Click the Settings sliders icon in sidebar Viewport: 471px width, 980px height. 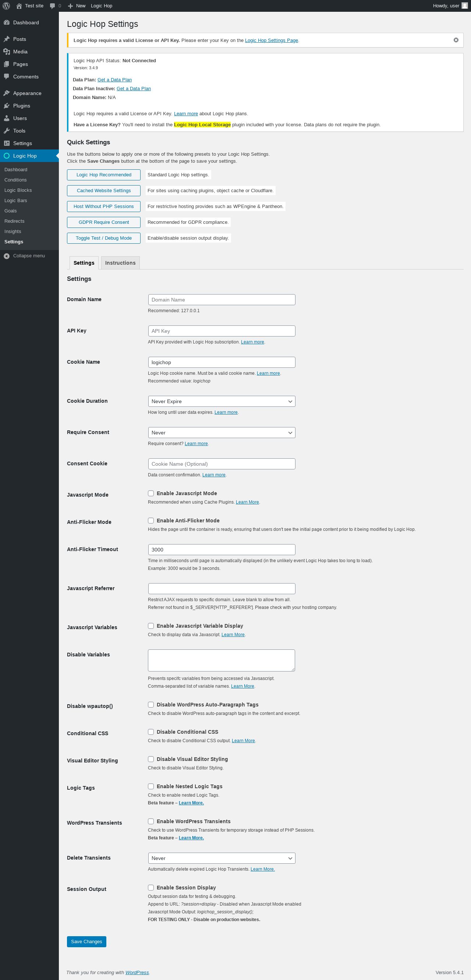tap(7, 144)
